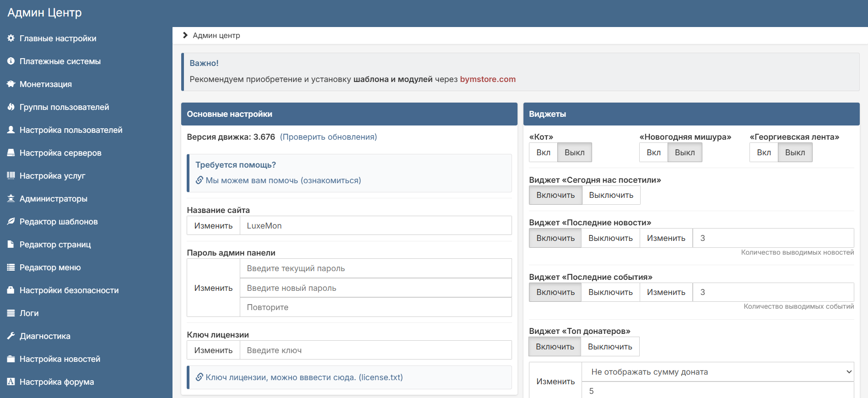
Task: Open Редактор меню from the sidebar
Action: pos(50,267)
